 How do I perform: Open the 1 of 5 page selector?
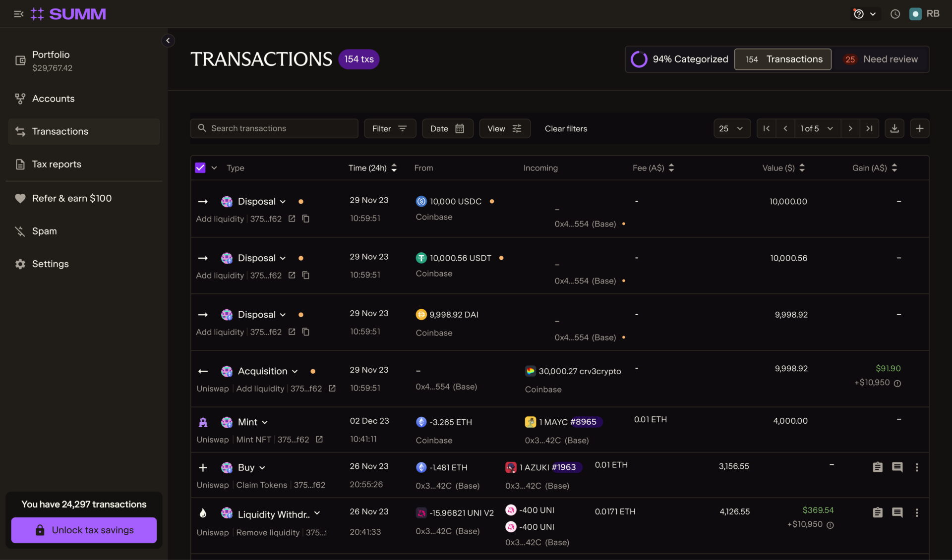[817, 128]
